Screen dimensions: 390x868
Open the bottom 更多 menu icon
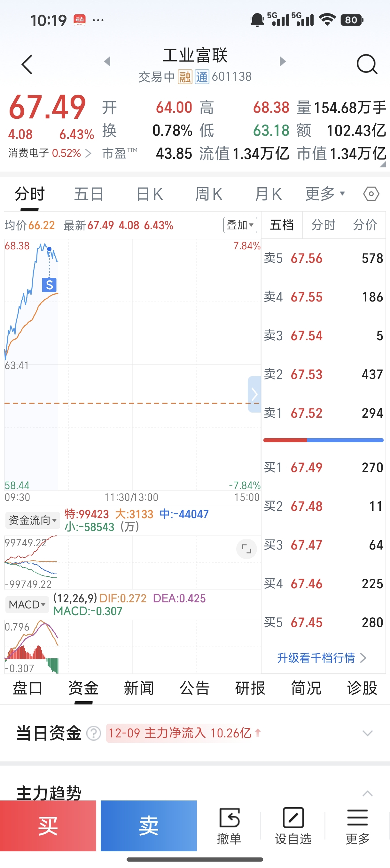click(357, 826)
